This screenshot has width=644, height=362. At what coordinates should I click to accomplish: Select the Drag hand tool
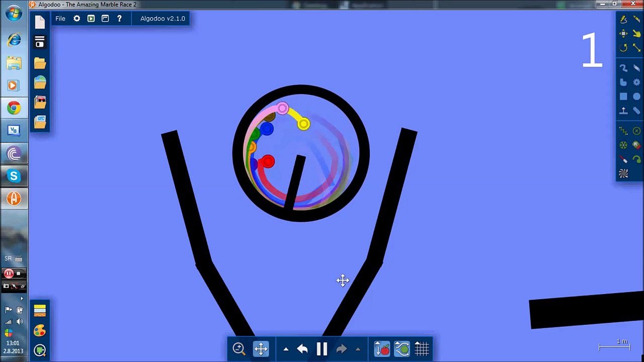pyautogui.click(x=636, y=34)
